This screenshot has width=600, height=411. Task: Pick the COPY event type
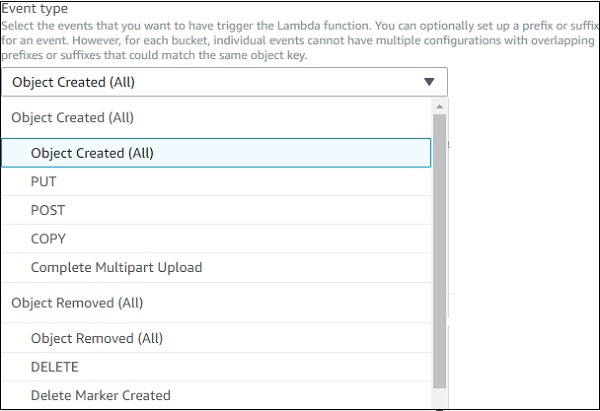coord(48,239)
